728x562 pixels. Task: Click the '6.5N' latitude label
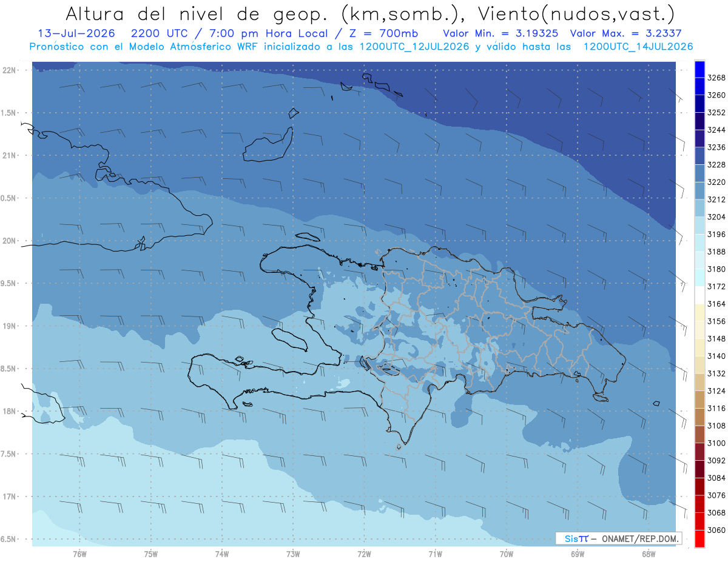pos(9,539)
